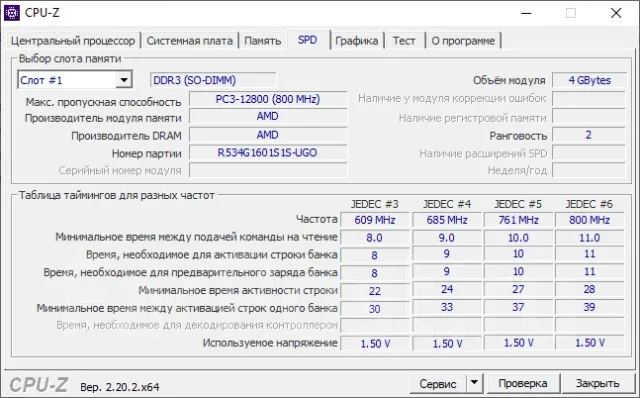
Task: Click the 1.50 V cell under JEDEC #3
Action: [x=375, y=344]
